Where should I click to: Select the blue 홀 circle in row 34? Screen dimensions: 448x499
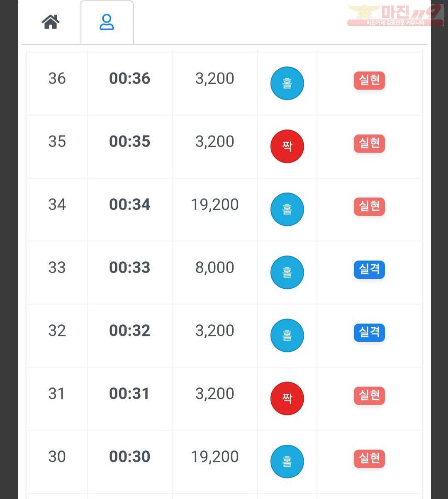tap(287, 209)
